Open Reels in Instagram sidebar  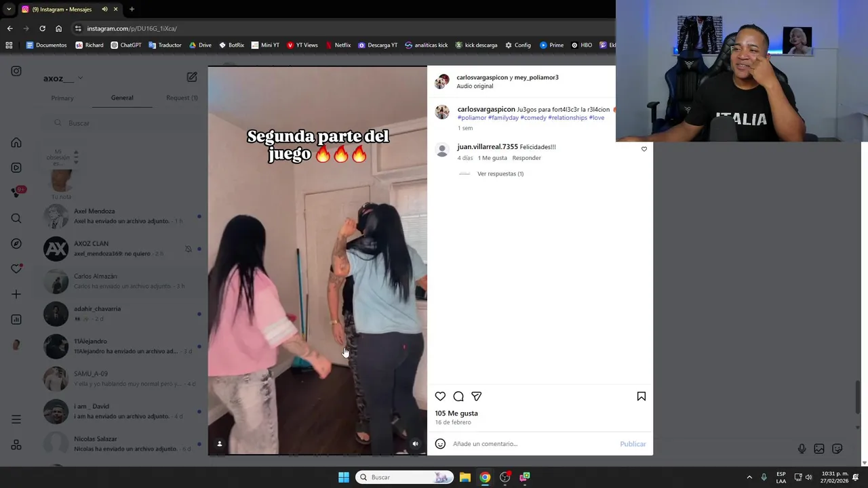click(16, 168)
